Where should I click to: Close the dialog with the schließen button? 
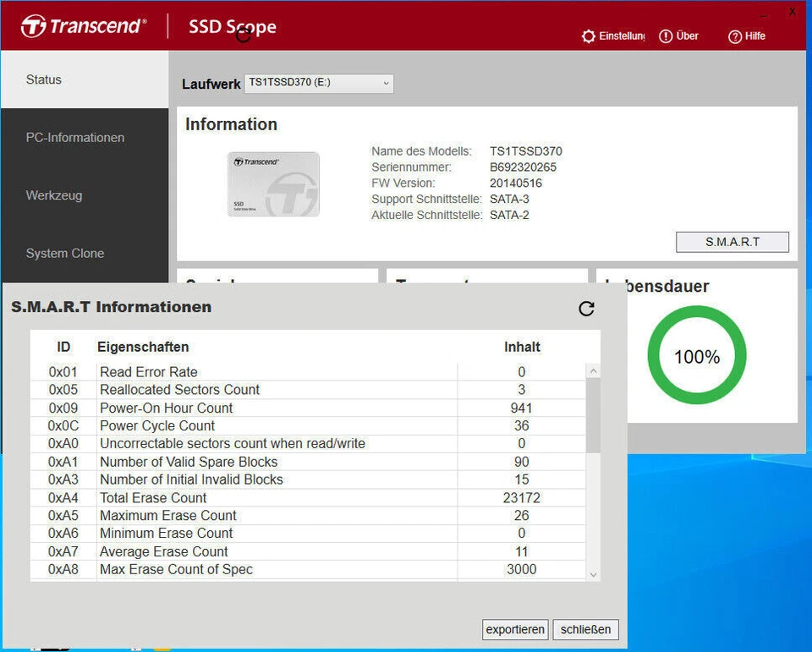tap(585, 629)
